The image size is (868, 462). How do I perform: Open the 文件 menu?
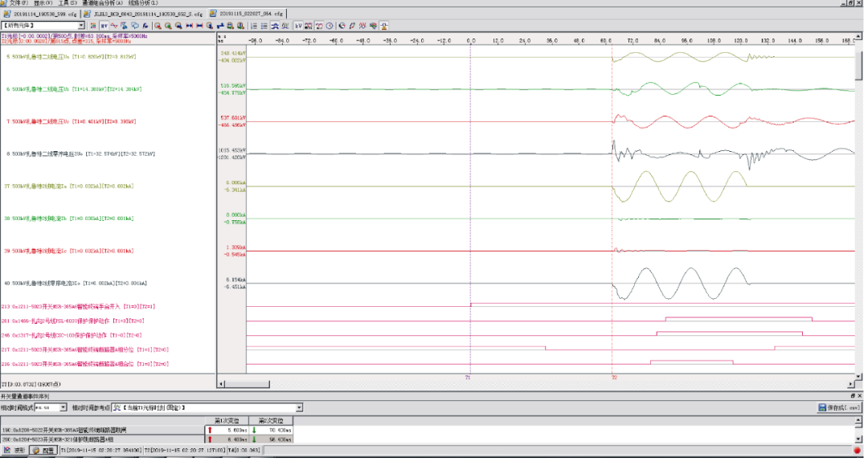(x=18, y=2)
